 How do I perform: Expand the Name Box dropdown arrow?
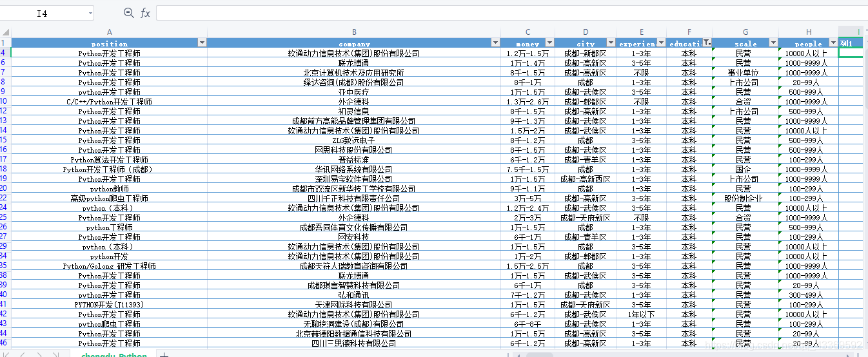point(89,13)
